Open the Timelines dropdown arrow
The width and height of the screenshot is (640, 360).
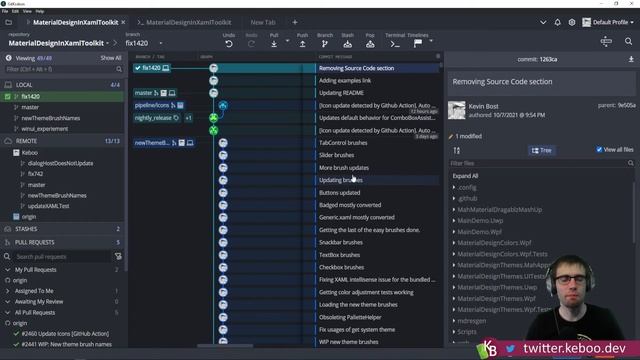(431, 41)
